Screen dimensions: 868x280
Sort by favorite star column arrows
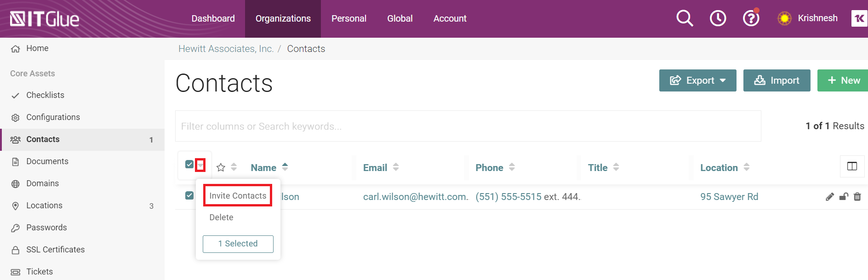coord(234,167)
